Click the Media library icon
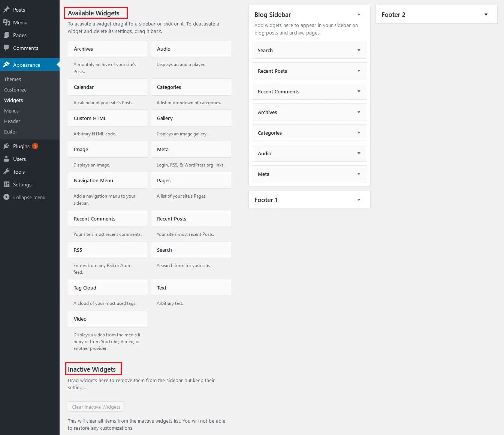This screenshot has width=504, height=435. (6, 22)
